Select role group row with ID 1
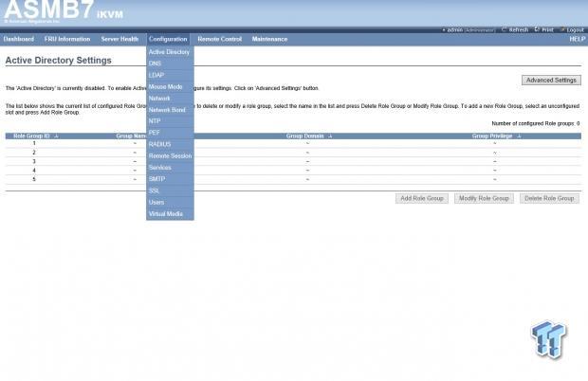 tap(293, 143)
